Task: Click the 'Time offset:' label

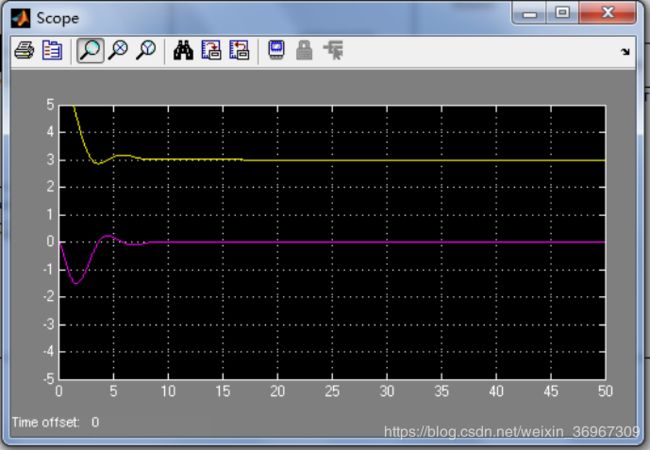Action: (45, 422)
